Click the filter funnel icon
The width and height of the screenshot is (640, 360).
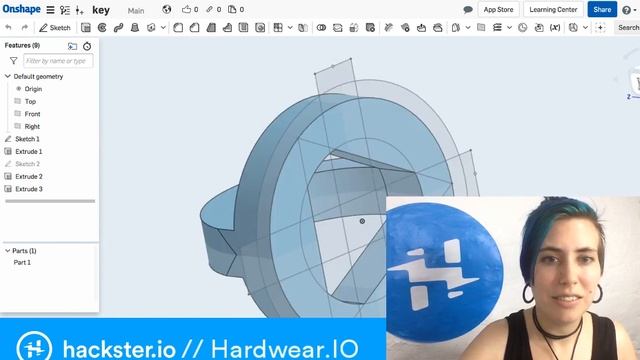13,61
